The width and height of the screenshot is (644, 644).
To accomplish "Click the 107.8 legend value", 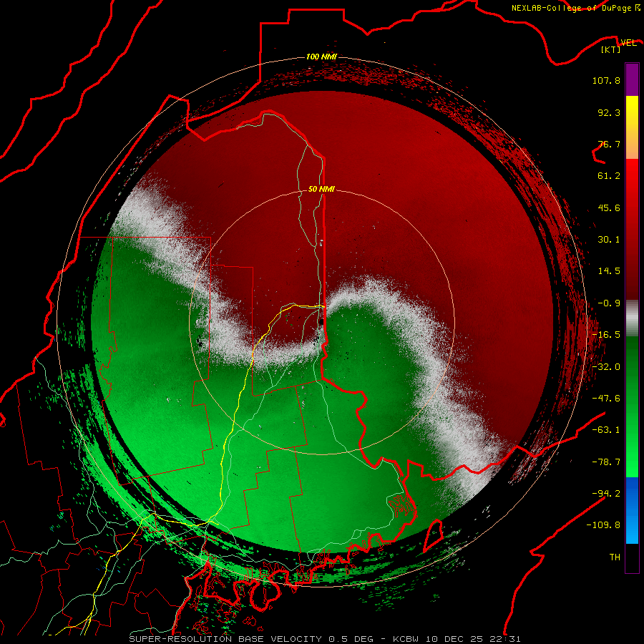I will (606, 80).
